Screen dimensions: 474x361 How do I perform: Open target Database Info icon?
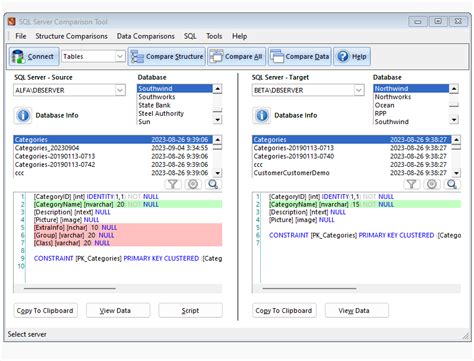coord(262,115)
